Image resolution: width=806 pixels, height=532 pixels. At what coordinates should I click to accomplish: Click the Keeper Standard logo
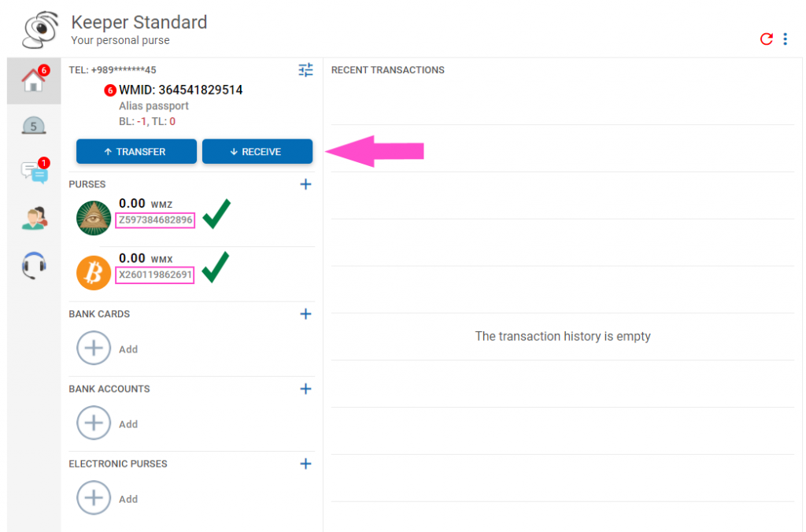[40, 30]
